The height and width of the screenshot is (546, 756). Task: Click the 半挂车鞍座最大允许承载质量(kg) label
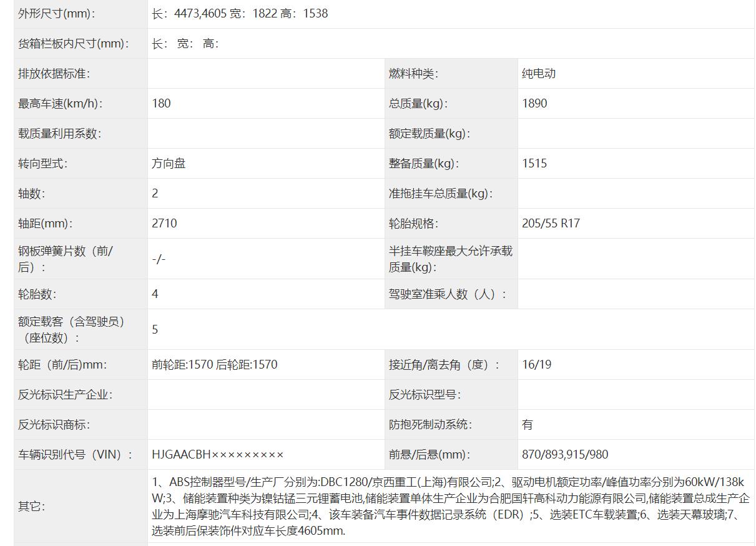point(451,259)
